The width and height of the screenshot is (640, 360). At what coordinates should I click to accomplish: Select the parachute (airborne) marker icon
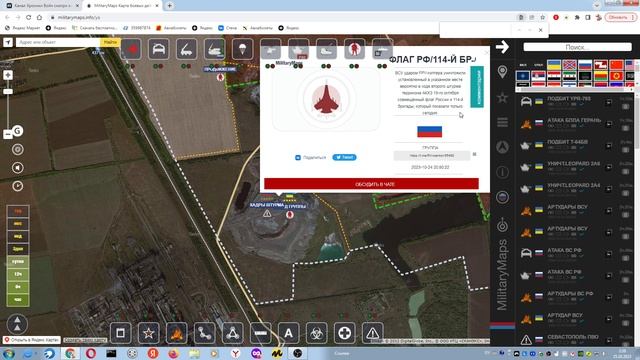click(242, 49)
